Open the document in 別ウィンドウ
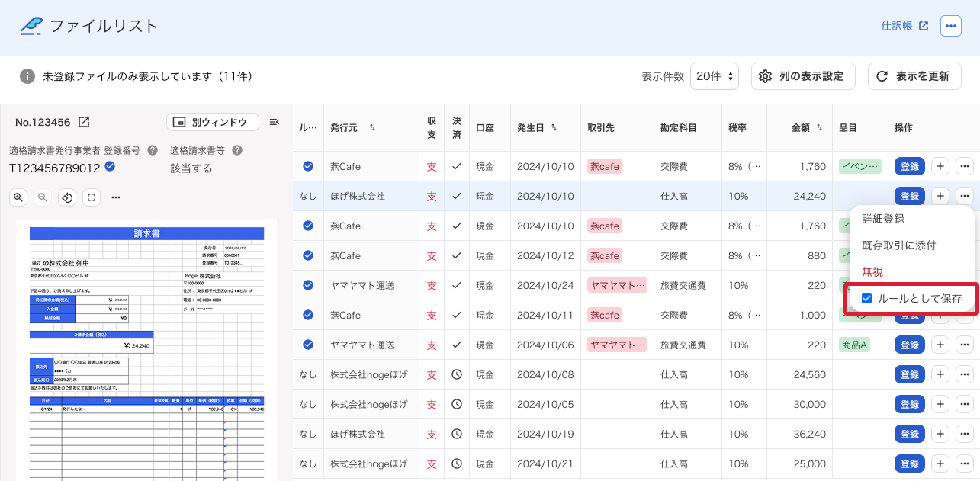Image resolution: width=980 pixels, height=481 pixels. click(x=213, y=122)
